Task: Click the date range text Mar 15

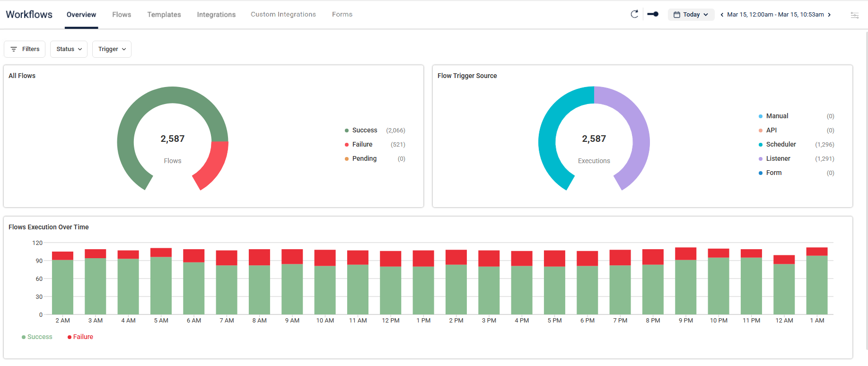Action: pos(775,15)
